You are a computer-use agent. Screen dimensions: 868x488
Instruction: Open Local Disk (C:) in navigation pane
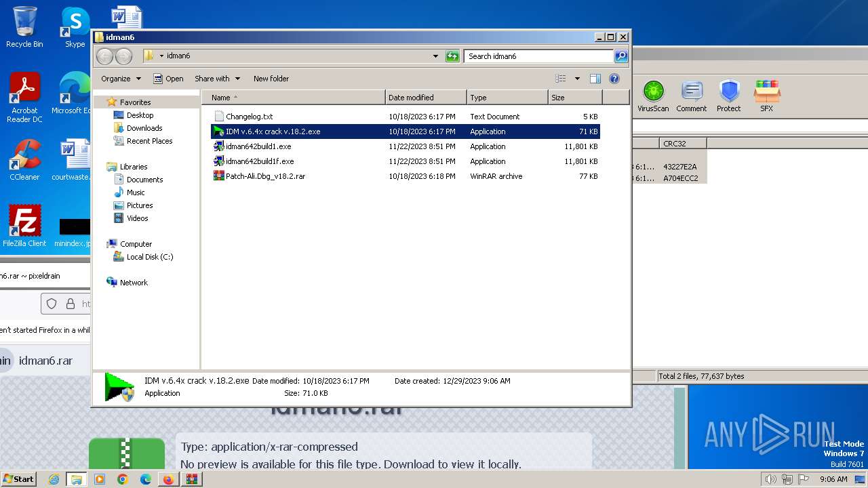(150, 257)
